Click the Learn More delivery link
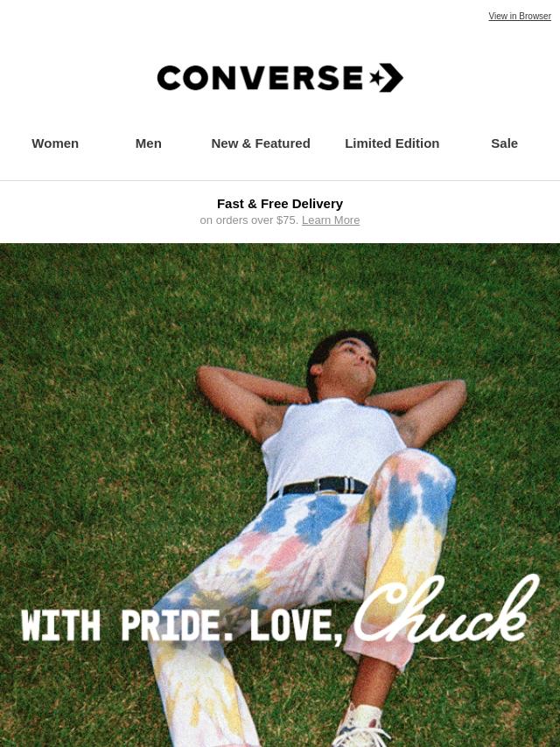560x747 pixels. pyautogui.click(x=331, y=220)
